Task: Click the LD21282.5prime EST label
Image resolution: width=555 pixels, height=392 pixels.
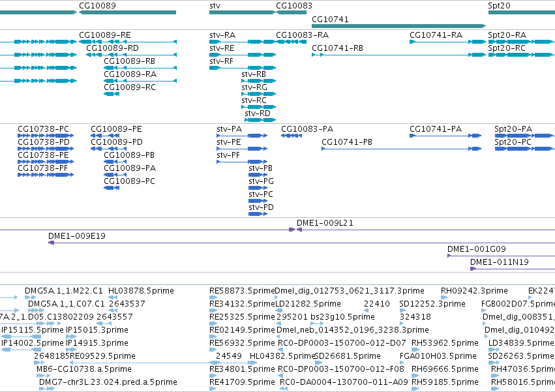Action: point(308,304)
